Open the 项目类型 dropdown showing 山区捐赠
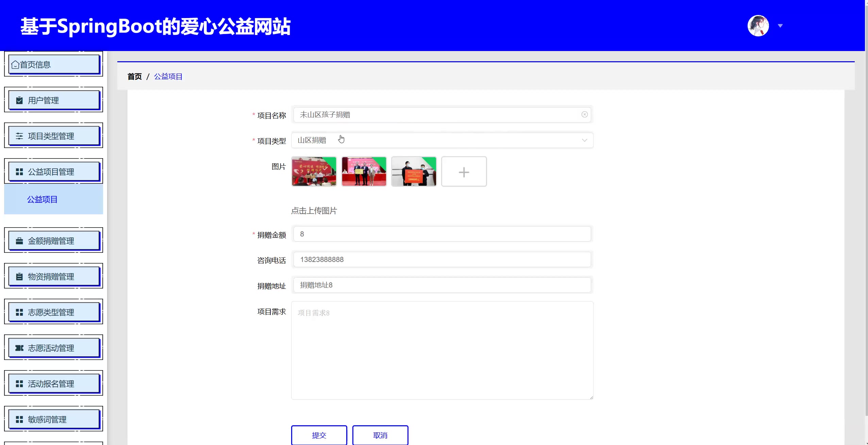Viewport: 868px width, 445px height. (442, 140)
